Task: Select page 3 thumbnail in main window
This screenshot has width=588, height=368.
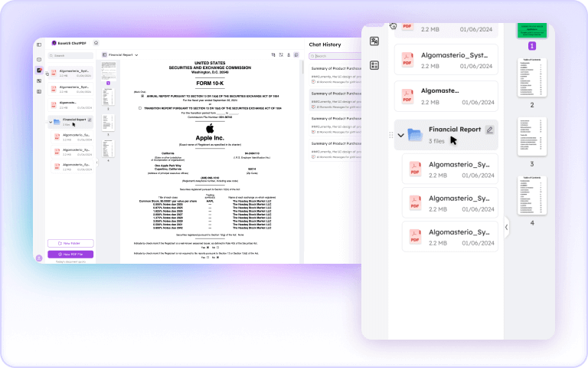Action: click(x=109, y=123)
